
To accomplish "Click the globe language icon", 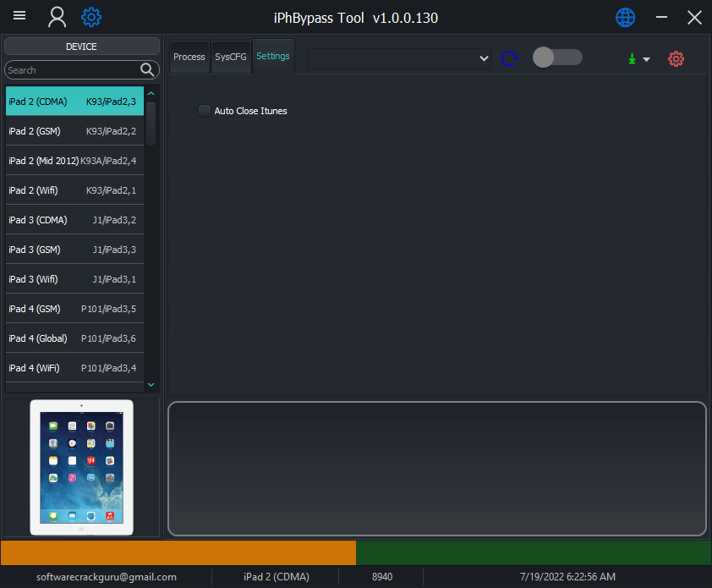I will 625,17.
